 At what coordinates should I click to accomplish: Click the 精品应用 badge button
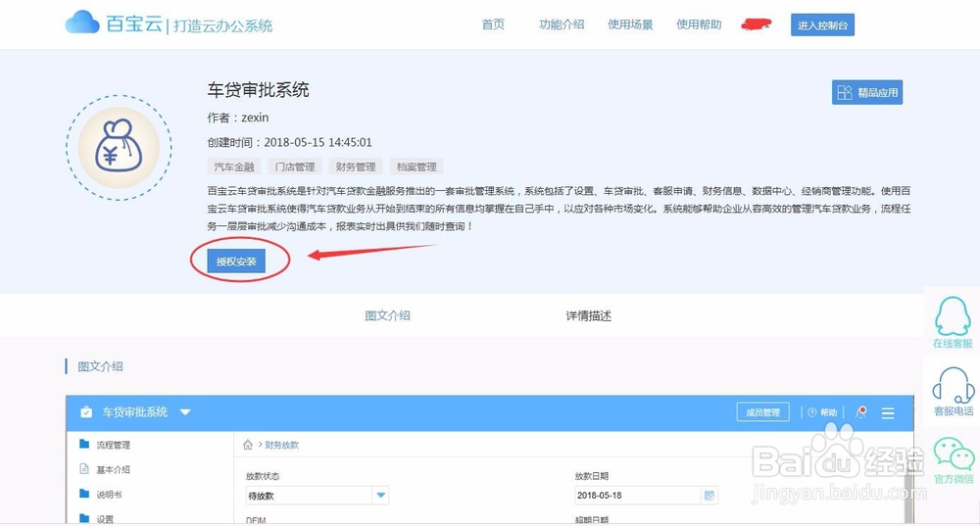click(867, 92)
